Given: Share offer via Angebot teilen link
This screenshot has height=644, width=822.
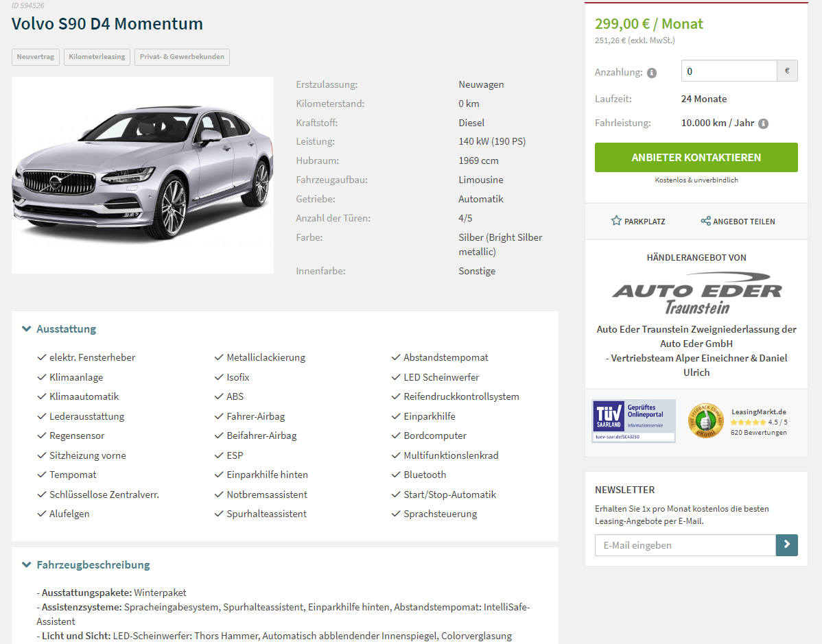Looking at the screenshot, I should tap(738, 221).
